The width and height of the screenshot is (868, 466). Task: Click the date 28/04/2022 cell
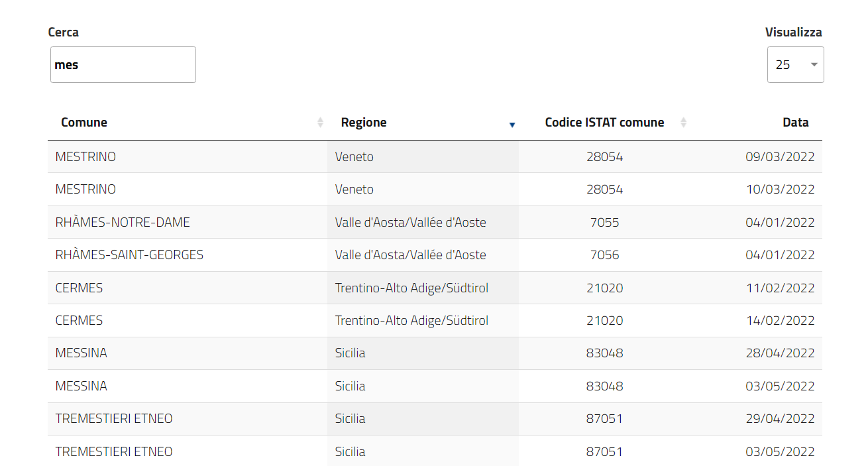(x=780, y=353)
